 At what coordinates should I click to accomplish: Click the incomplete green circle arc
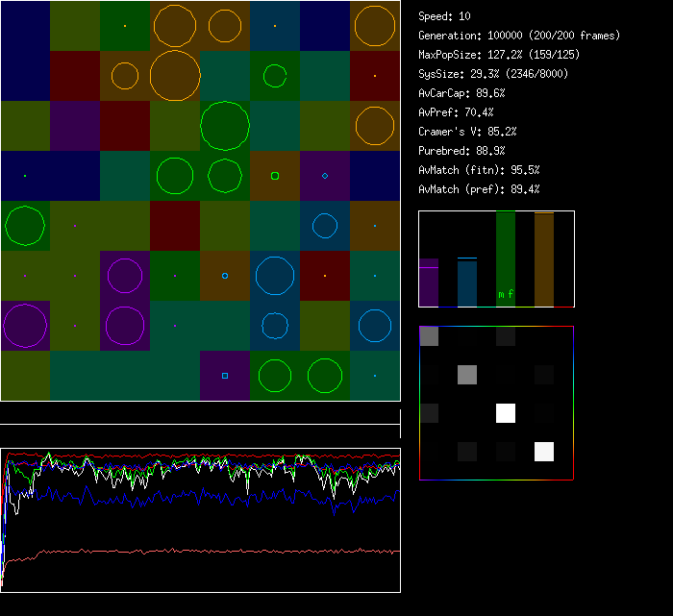(x=275, y=75)
